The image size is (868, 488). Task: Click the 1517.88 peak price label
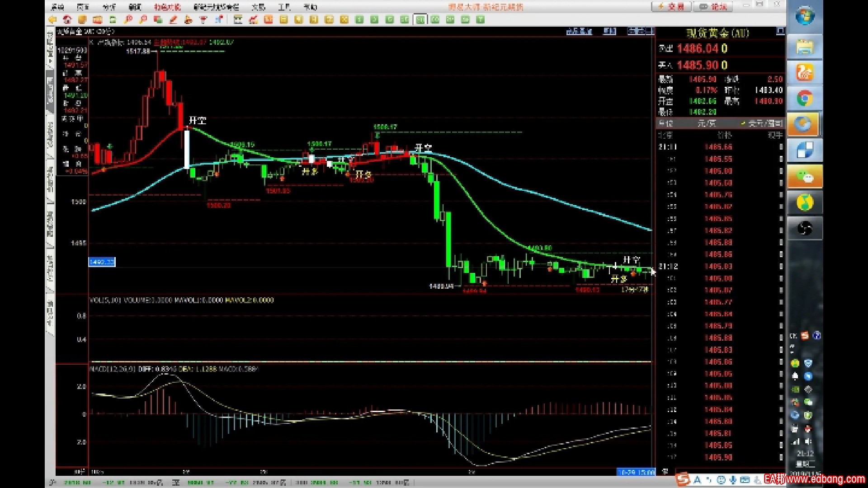tap(138, 52)
